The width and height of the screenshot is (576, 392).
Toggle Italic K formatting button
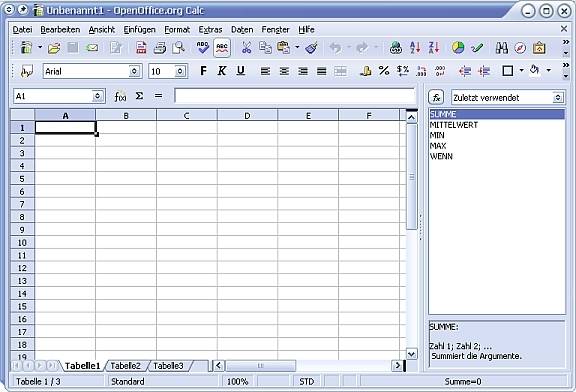tap(222, 71)
